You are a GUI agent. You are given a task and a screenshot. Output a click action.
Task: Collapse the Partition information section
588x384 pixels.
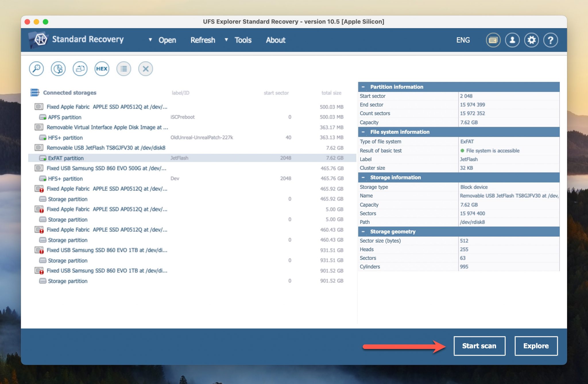point(363,87)
